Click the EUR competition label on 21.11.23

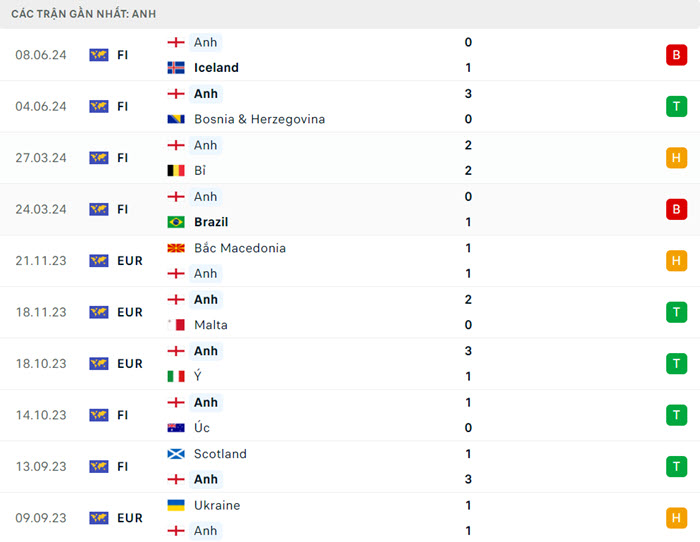coord(130,261)
